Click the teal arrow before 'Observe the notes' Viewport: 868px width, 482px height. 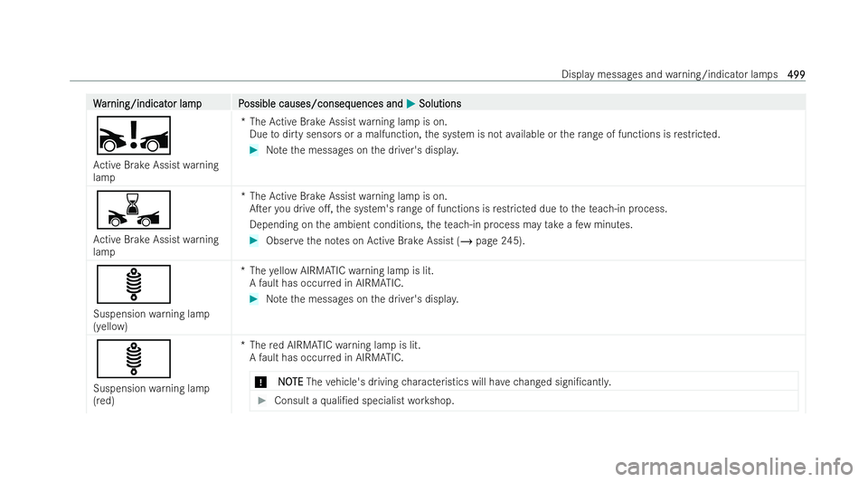point(254,241)
